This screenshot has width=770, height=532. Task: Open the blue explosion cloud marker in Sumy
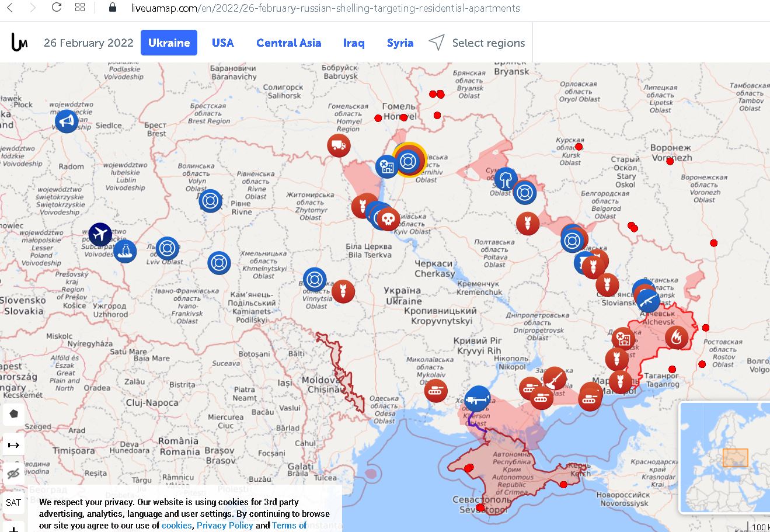[x=506, y=179]
